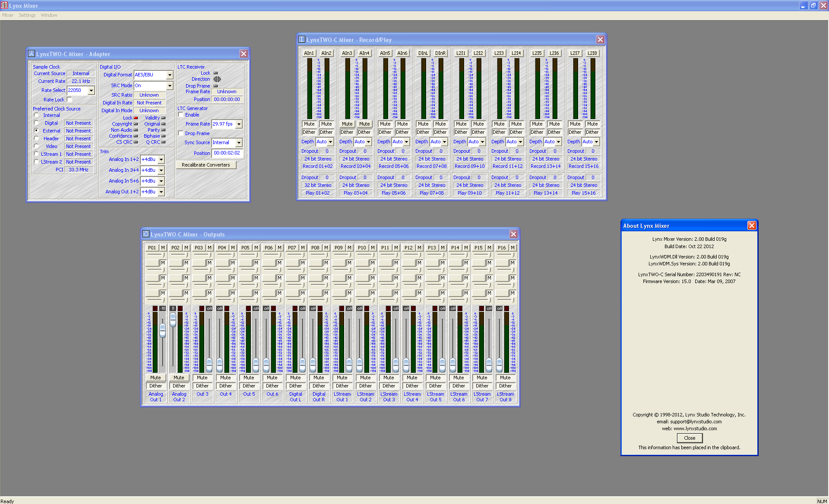829x504 pixels.
Task: Open Depth dropdown above Record 15+16
Action: point(596,142)
